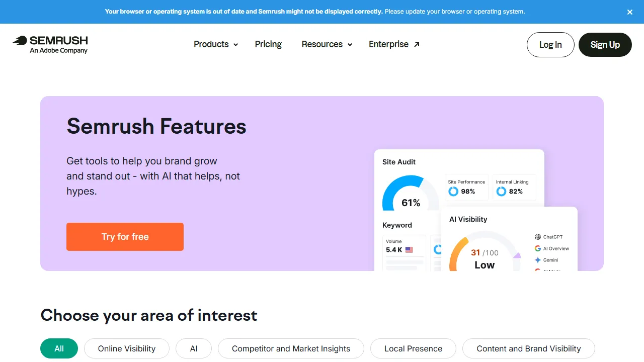Click the Site Audit 61% gauge
Viewport: 644px width, 362px height.
[x=411, y=193]
